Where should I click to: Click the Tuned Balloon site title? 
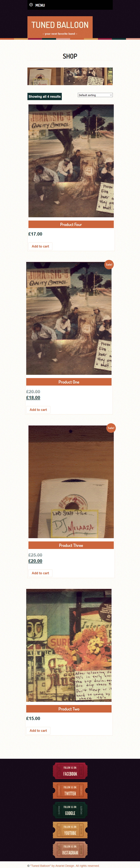point(60,25)
